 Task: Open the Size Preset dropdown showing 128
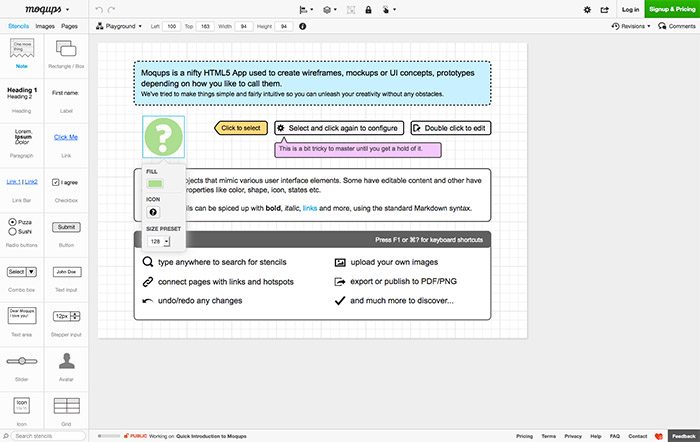pyautogui.click(x=159, y=241)
